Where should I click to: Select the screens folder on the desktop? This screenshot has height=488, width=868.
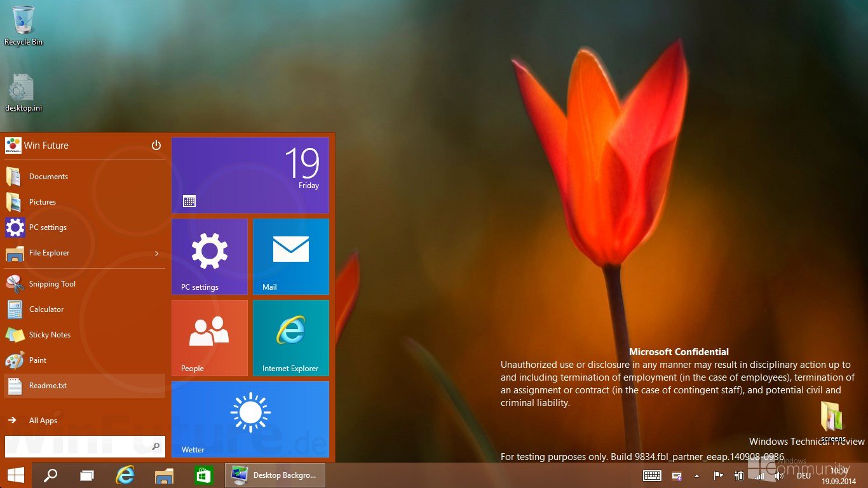pyautogui.click(x=832, y=422)
